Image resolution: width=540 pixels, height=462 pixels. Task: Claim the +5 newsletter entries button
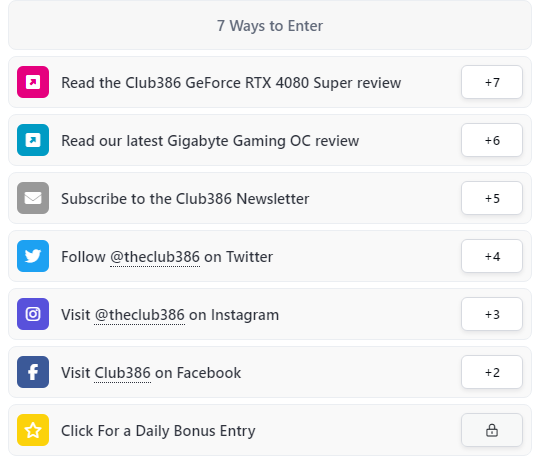[492, 198]
